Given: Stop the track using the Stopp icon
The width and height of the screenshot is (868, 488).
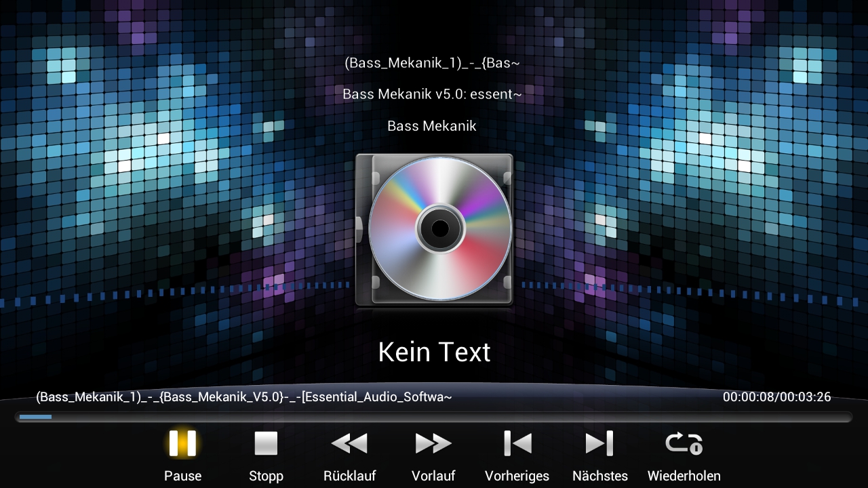Looking at the screenshot, I should tap(266, 443).
